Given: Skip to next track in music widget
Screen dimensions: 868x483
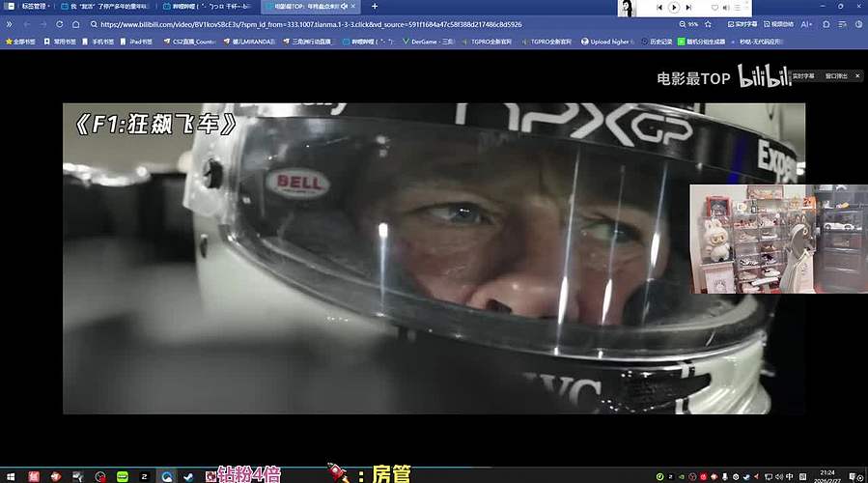Looking at the screenshot, I should coord(688,7).
